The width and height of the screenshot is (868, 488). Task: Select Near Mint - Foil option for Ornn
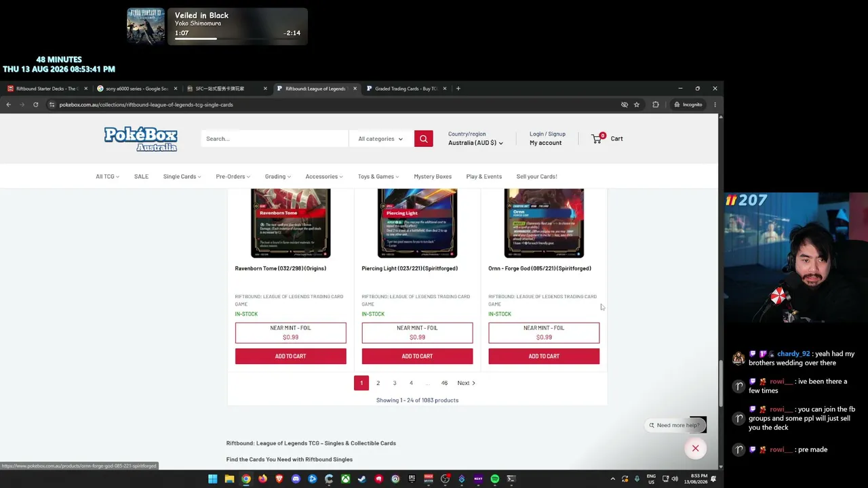pos(544,333)
